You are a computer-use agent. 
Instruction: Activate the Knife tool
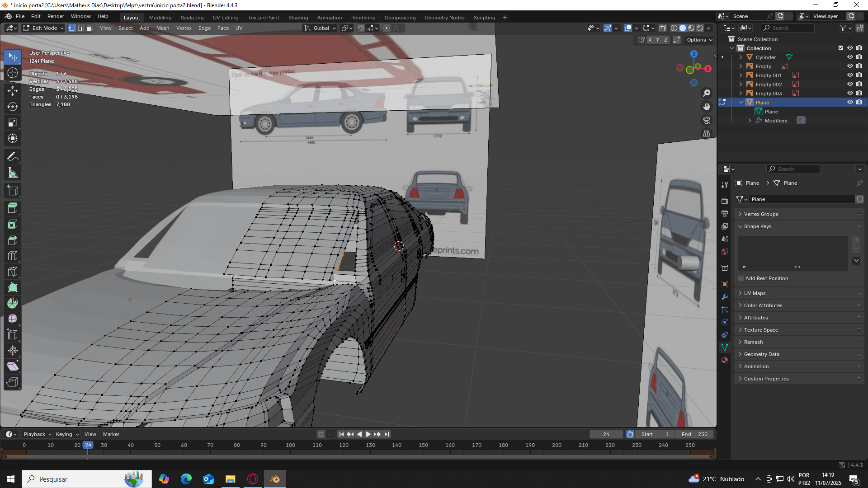(x=13, y=272)
